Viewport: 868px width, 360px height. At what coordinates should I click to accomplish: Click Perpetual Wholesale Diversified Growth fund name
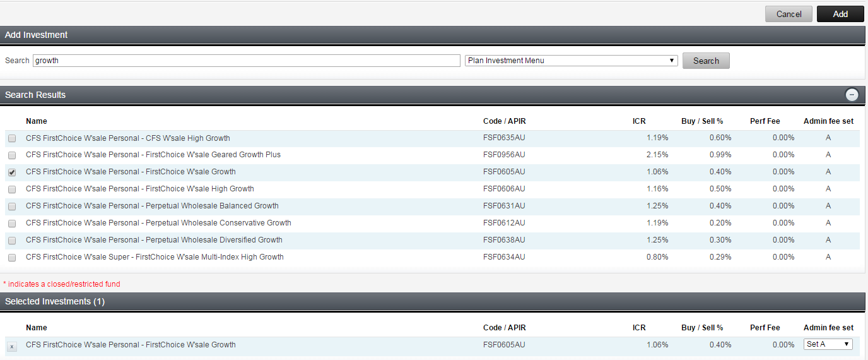[154, 240]
